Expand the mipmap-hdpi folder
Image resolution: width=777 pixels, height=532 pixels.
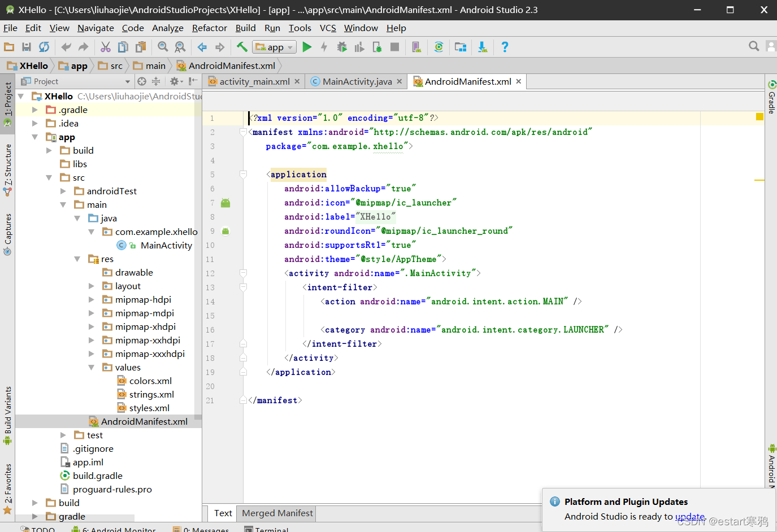coord(92,300)
